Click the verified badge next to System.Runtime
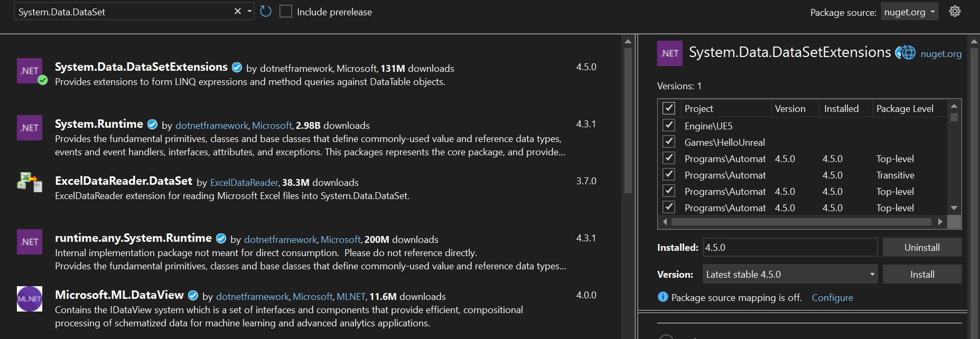980x339 pixels. click(152, 125)
